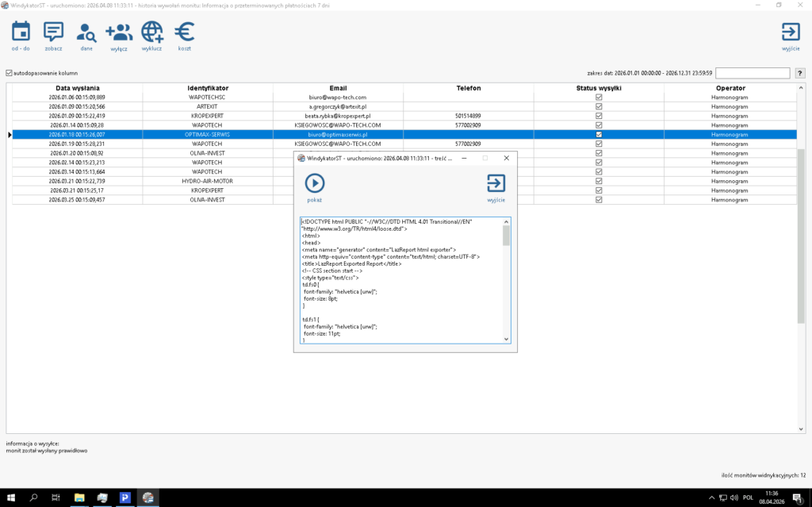Click the search input field near date range
Screen dimensions: 812x507
point(753,73)
